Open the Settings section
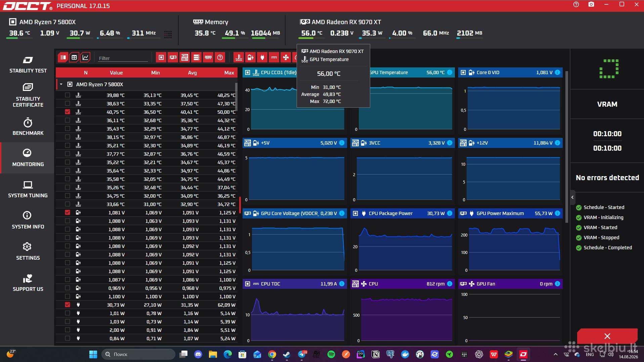This screenshot has width=644, height=362. point(28,252)
